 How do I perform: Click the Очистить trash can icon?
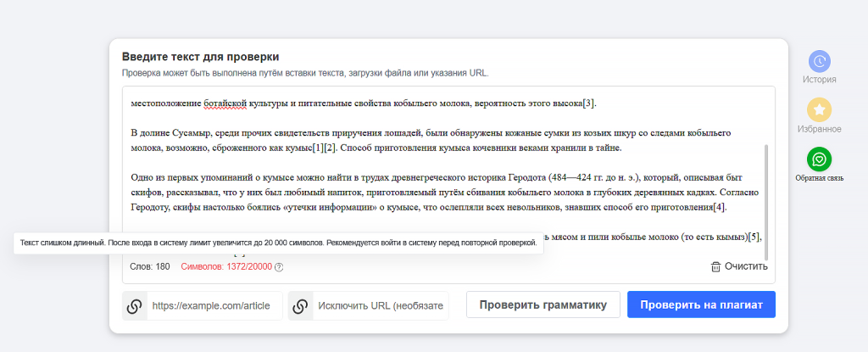(x=715, y=266)
